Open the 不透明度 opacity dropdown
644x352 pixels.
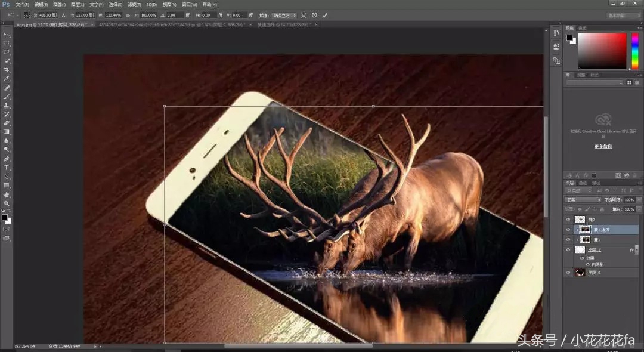click(x=638, y=199)
